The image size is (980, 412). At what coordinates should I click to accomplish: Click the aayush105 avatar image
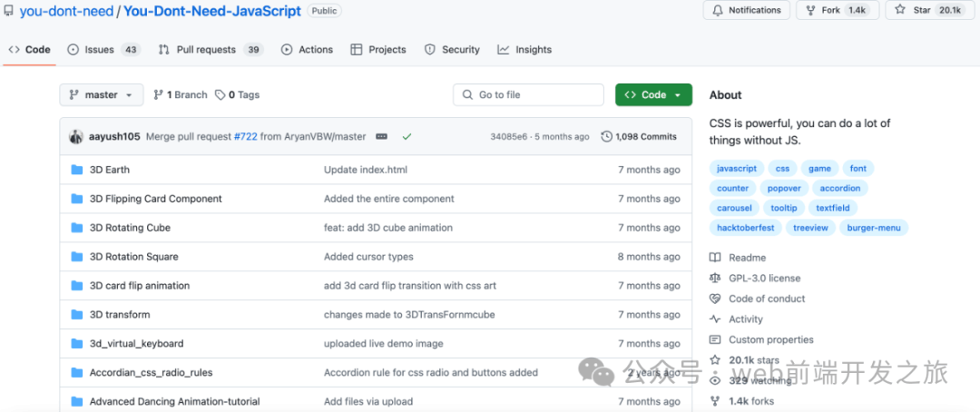click(76, 136)
